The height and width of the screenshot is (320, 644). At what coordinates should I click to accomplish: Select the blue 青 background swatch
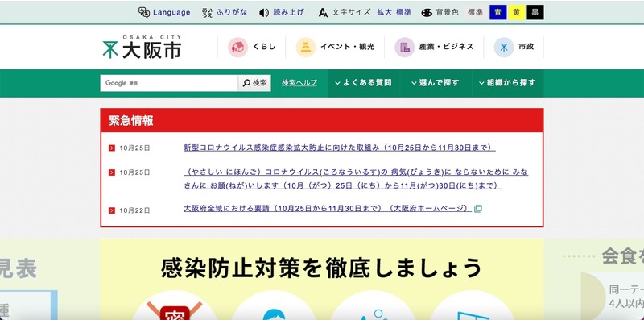click(x=497, y=12)
